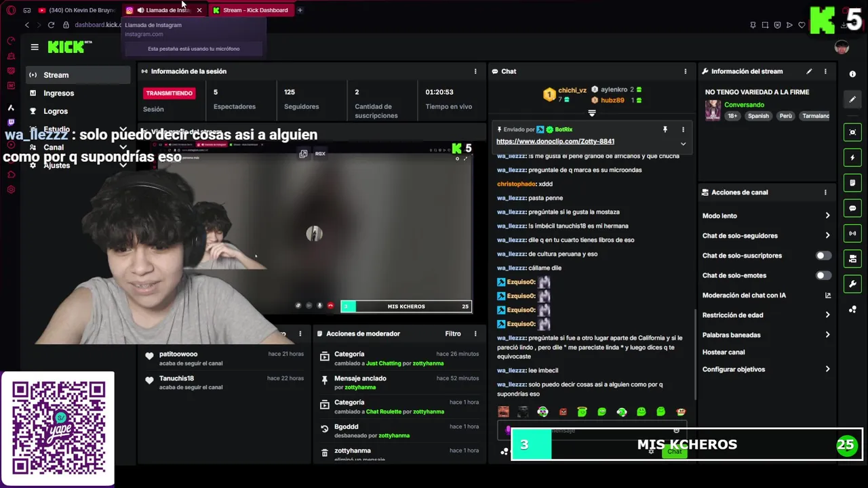Image resolution: width=868 pixels, height=488 pixels.
Task: Click the camera server icon in right rail
Action: 852,258
